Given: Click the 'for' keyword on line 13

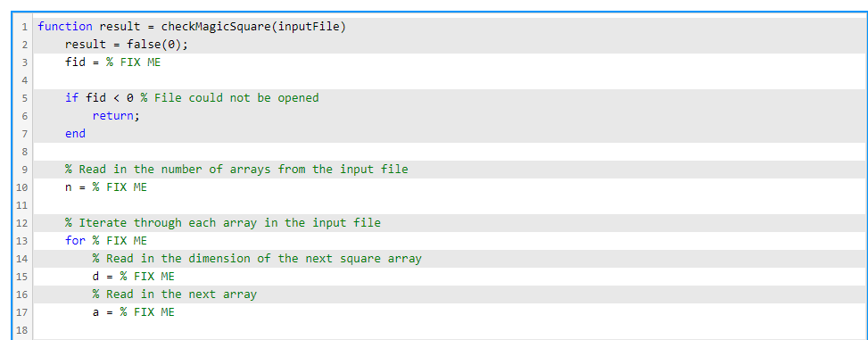Looking at the screenshot, I should 75,241.
